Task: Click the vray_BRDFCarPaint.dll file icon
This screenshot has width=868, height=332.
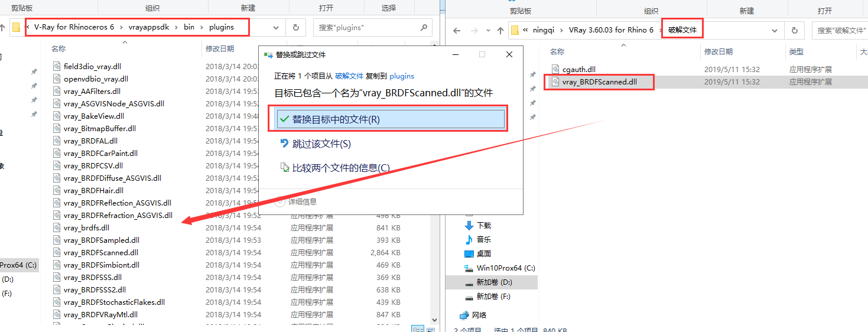Action: click(57, 153)
